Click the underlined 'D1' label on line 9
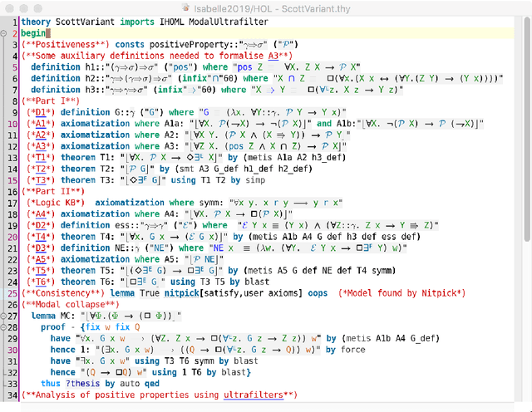Image resolution: width=532 pixels, height=412 pixels. point(37,111)
